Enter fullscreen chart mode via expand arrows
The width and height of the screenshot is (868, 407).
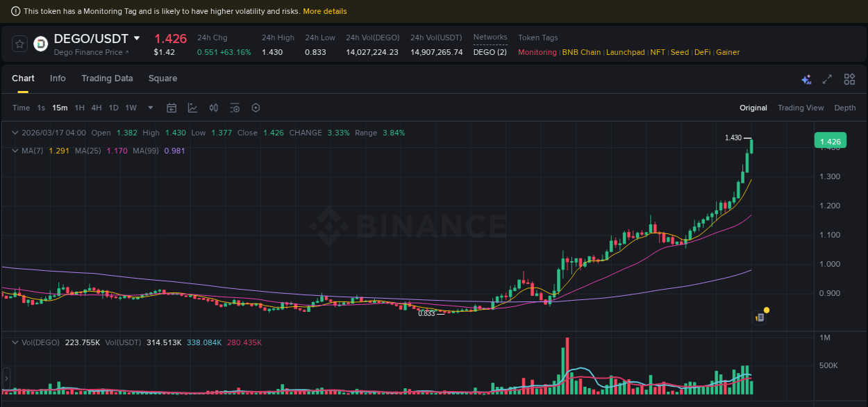click(826, 79)
